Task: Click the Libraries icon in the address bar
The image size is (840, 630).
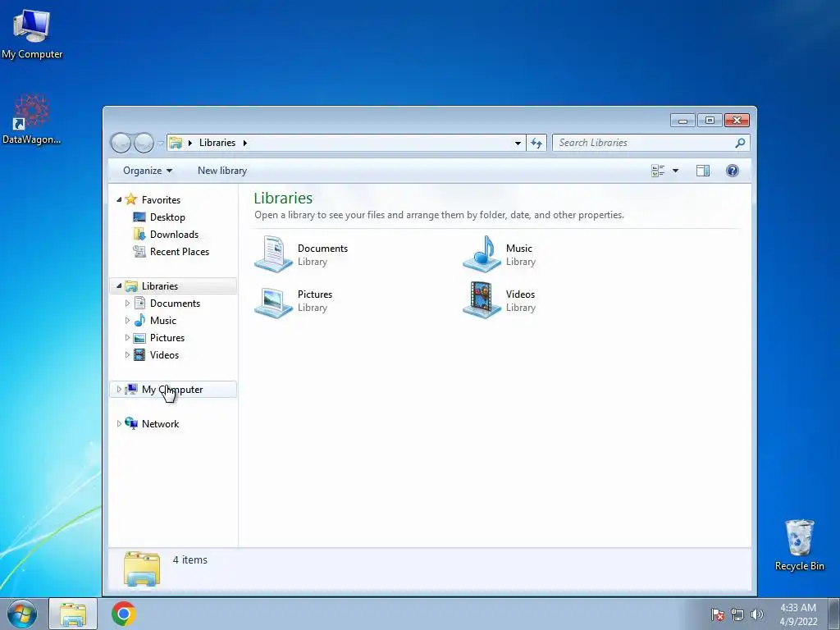Action: click(176, 143)
